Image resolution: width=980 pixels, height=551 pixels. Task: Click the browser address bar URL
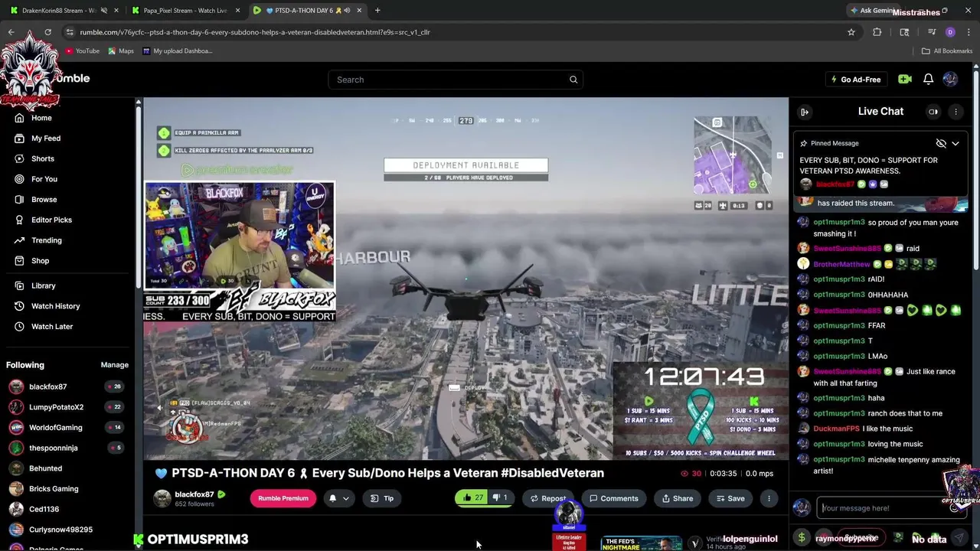point(255,32)
